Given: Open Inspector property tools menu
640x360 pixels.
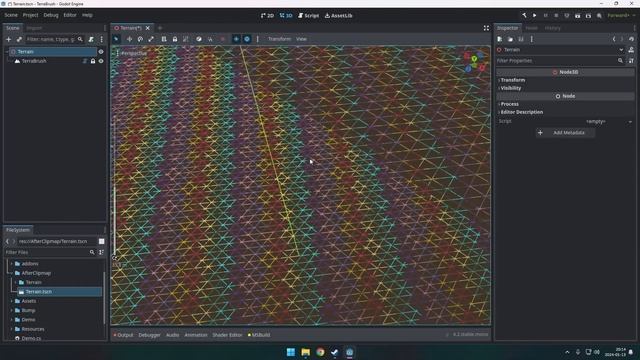Looking at the screenshot, I should (631, 61).
